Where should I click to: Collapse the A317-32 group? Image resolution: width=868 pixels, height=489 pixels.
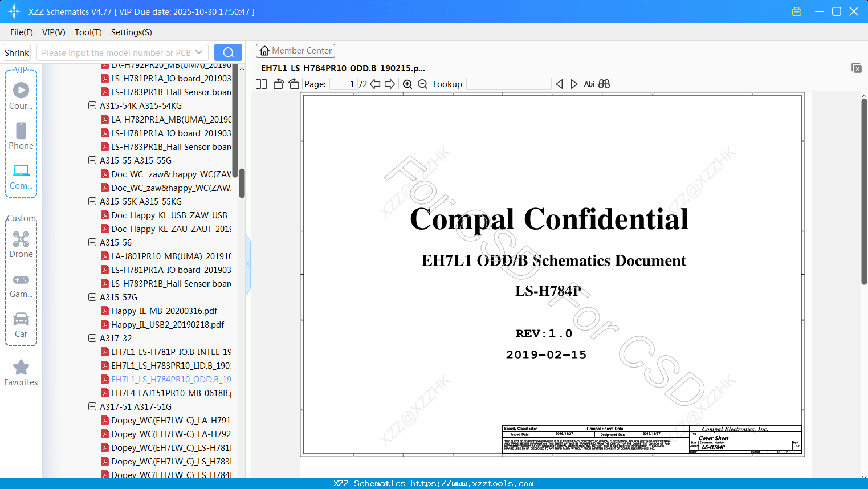(92, 338)
